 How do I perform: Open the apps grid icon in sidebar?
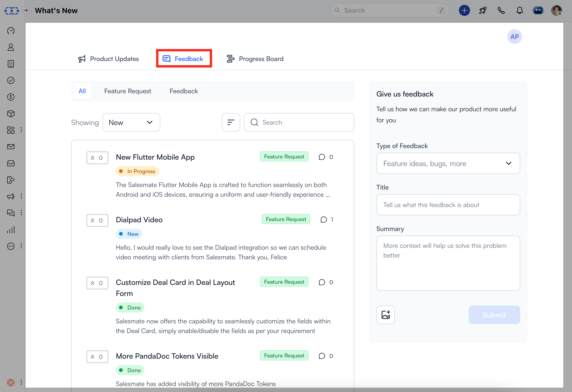click(11, 130)
